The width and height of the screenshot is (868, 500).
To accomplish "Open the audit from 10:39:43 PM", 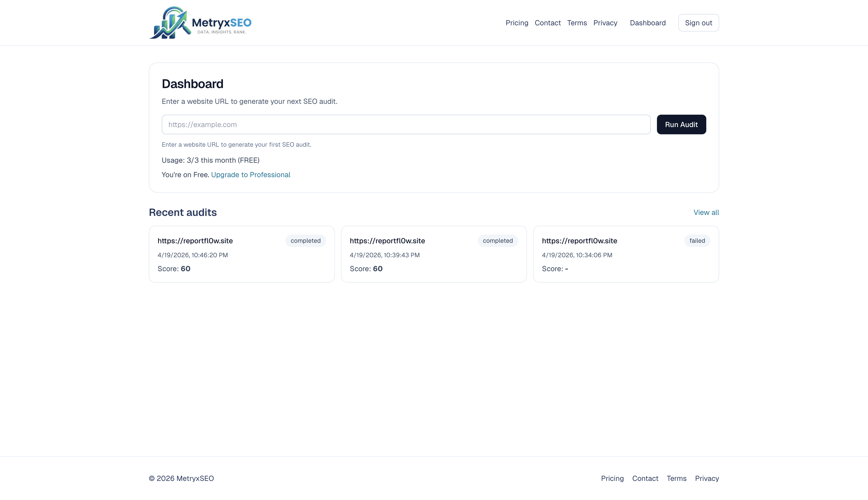I will point(434,254).
